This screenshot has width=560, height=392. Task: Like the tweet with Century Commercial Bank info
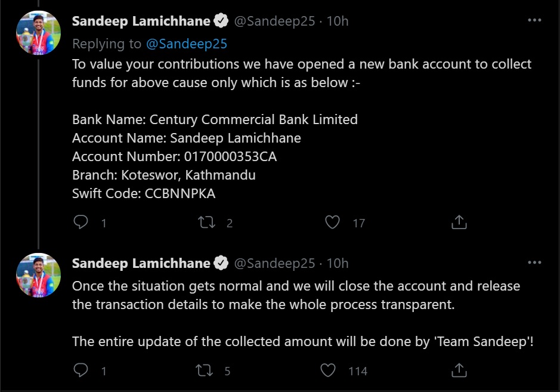(332, 223)
